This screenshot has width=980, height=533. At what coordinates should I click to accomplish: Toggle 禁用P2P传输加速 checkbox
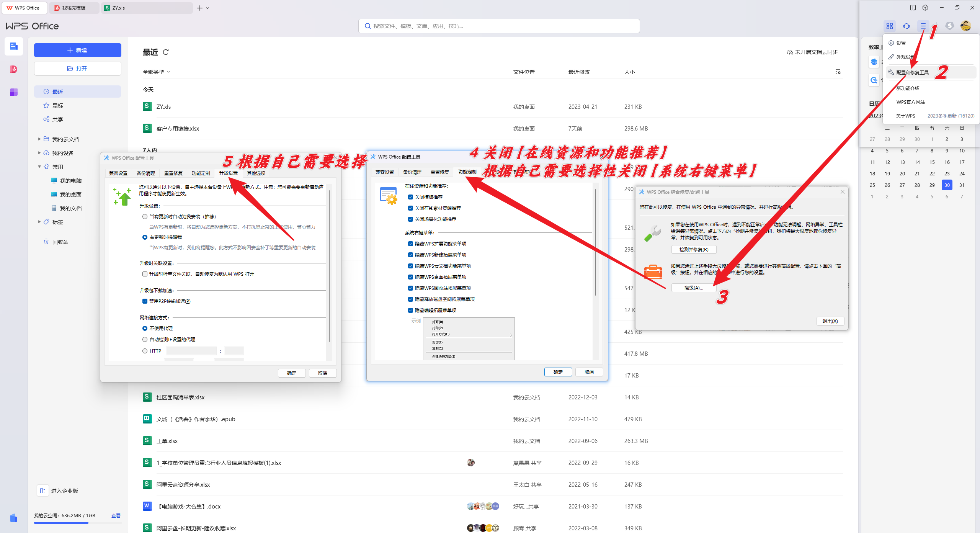(x=145, y=301)
